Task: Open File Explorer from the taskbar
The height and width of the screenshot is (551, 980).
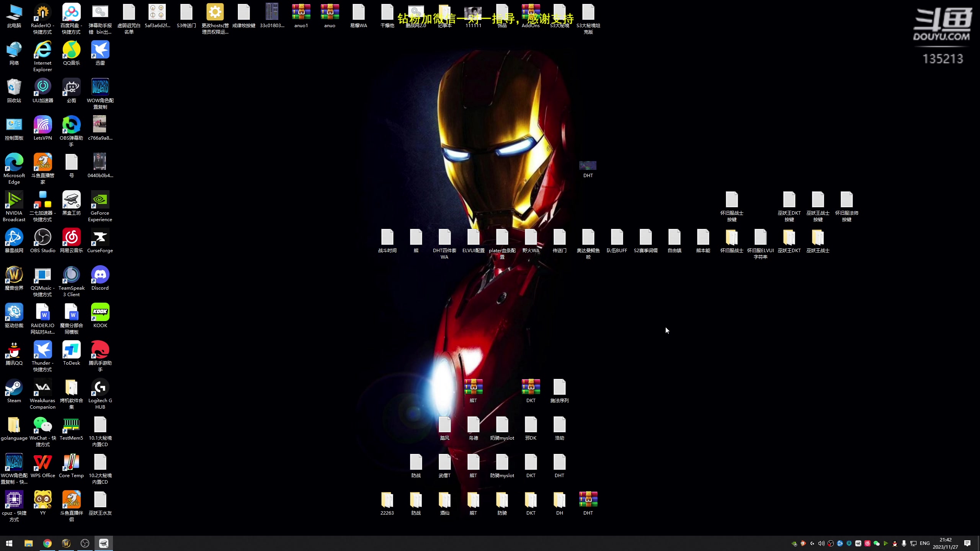Action: (28, 543)
